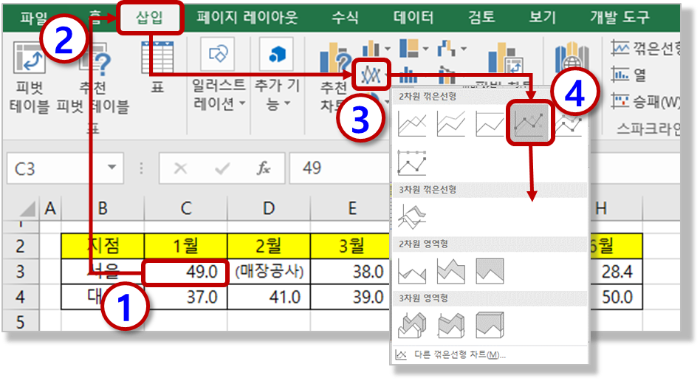Select cell with value 28.4

[x=616, y=272]
